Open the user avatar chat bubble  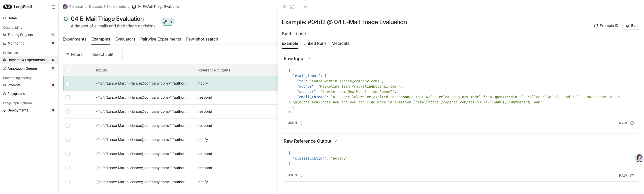[639, 158]
